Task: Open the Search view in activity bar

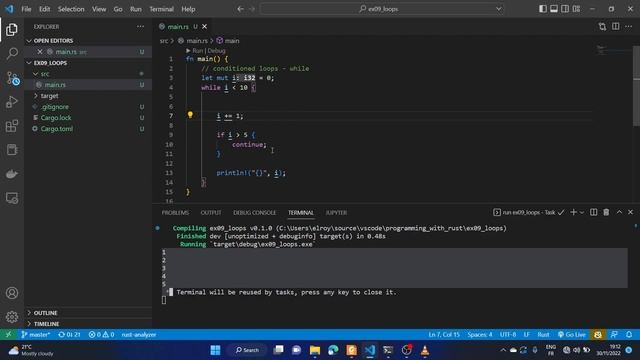Action: (12, 53)
